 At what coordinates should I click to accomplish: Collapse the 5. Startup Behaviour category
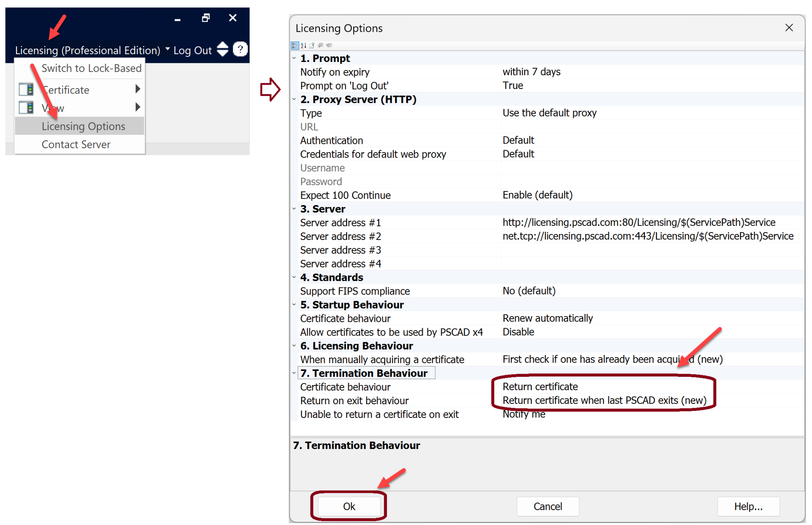[294, 305]
